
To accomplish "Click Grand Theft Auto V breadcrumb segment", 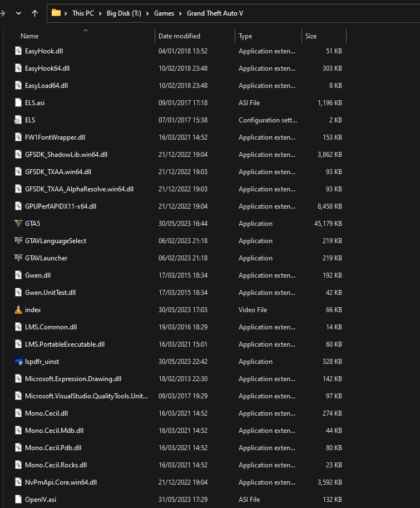I will point(215,13).
